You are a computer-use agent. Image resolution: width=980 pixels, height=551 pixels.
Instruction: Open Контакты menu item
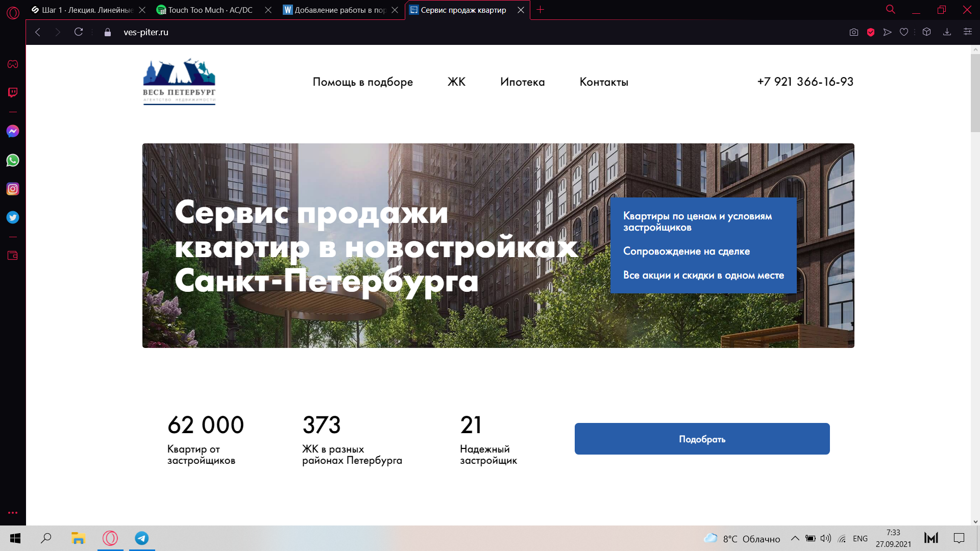click(604, 82)
